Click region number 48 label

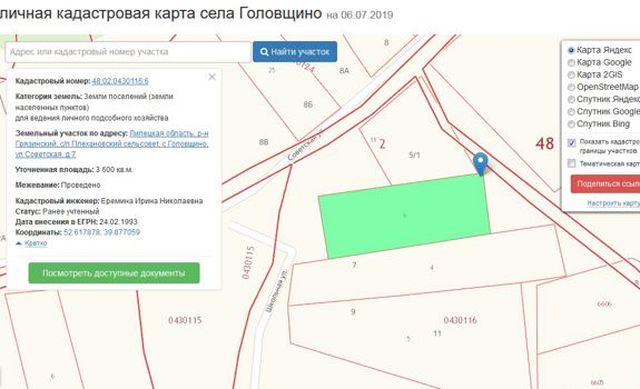click(544, 143)
